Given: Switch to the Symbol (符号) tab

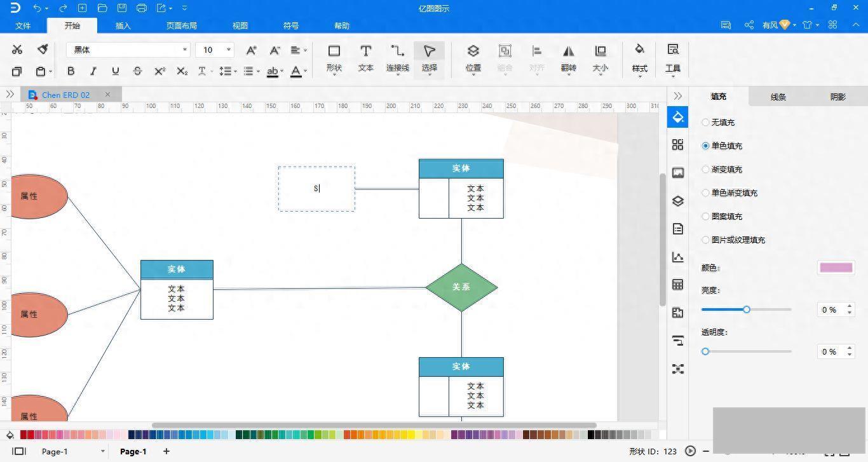Looking at the screenshot, I should pos(291,25).
